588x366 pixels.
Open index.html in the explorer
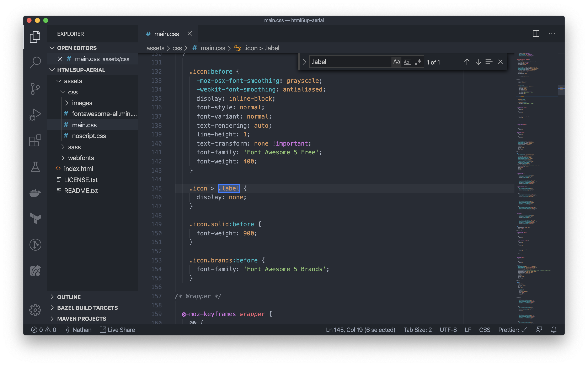point(78,169)
